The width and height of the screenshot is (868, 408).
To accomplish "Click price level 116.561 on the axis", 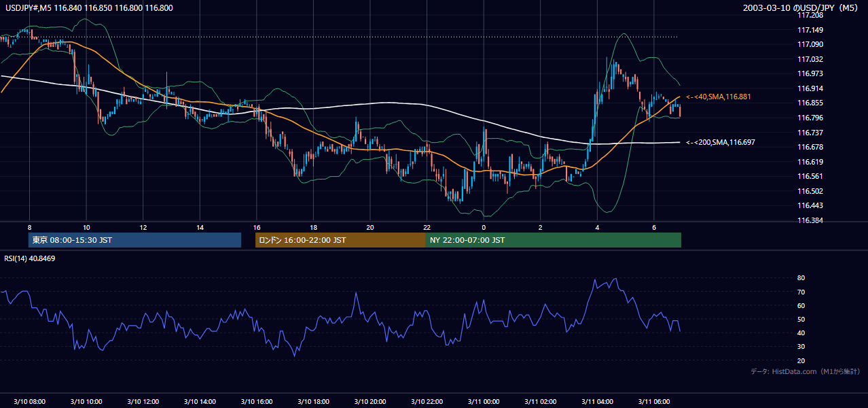I will coord(810,176).
